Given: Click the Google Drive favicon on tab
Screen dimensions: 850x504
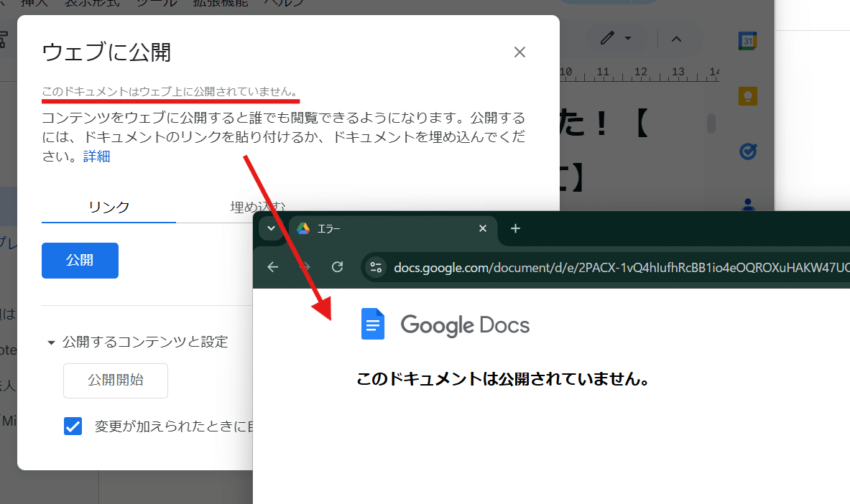Looking at the screenshot, I should [303, 228].
